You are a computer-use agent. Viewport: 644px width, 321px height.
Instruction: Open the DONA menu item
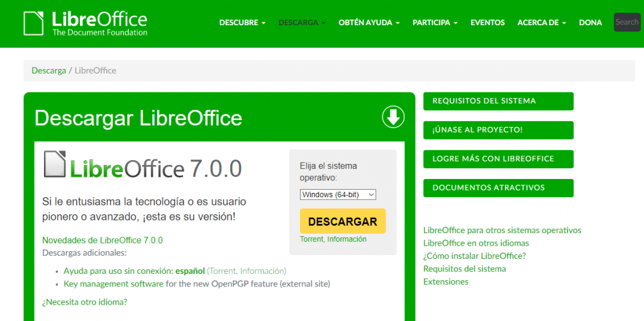pos(590,23)
